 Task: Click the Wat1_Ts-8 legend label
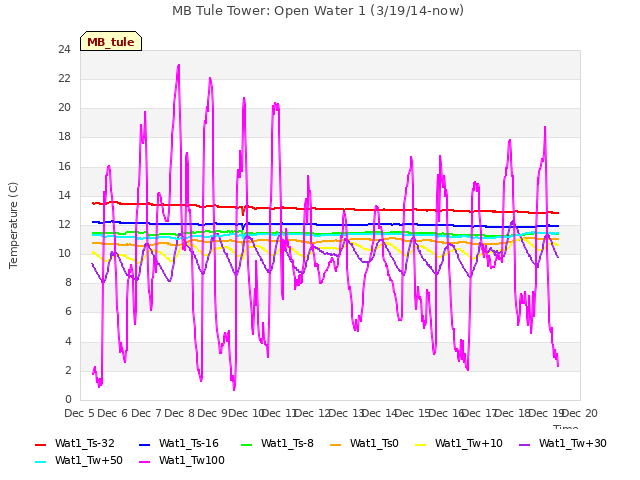pyautogui.click(x=287, y=443)
